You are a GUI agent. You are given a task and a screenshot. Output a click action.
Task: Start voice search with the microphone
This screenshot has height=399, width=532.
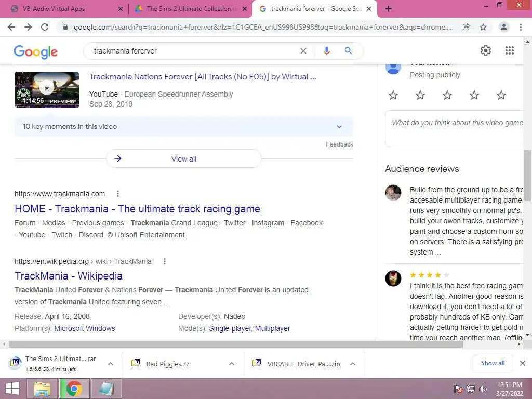326,51
